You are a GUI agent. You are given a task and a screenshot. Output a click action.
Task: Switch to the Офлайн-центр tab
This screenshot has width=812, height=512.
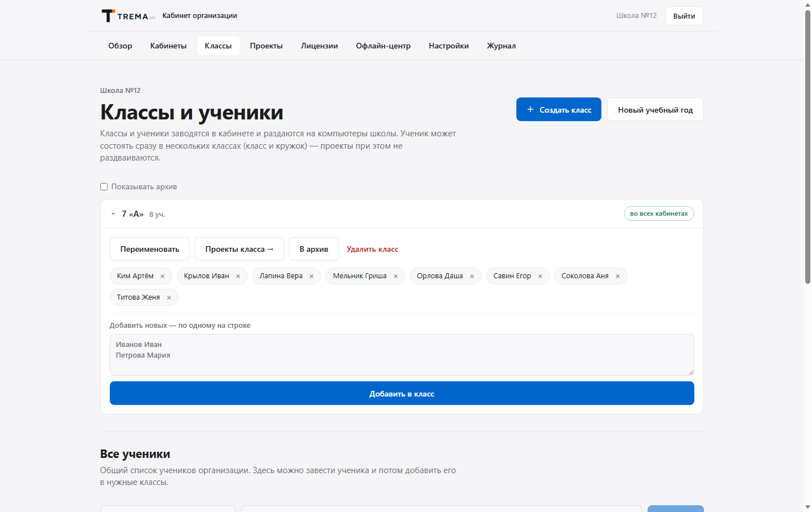pyautogui.click(x=383, y=46)
